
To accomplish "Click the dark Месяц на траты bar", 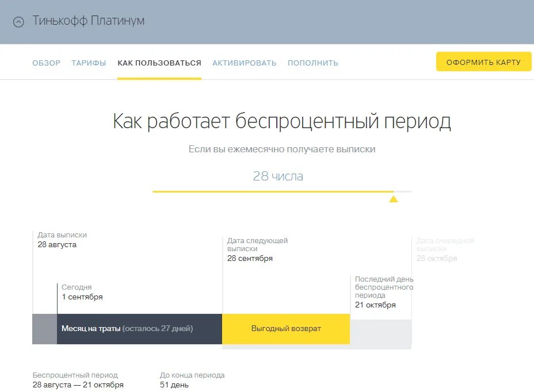I will [x=139, y=329].
